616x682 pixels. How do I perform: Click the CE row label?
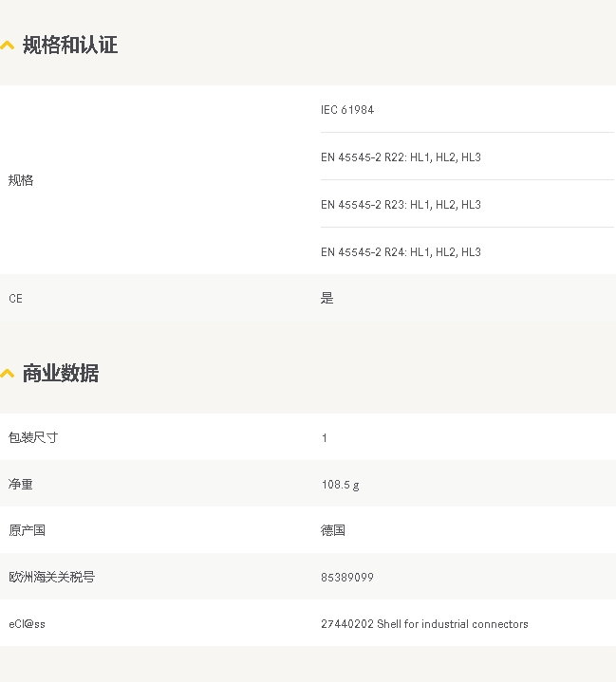click(x=16, y=299)
